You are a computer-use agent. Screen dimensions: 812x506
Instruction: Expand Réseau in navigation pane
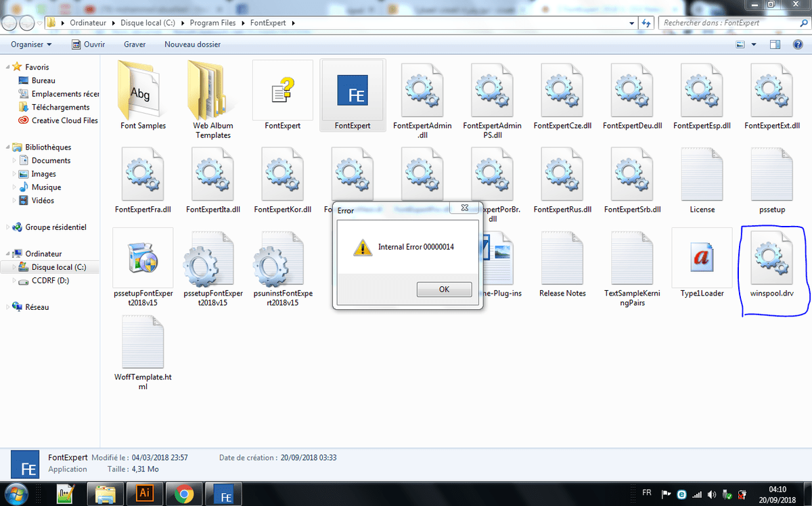pos(7,307)
